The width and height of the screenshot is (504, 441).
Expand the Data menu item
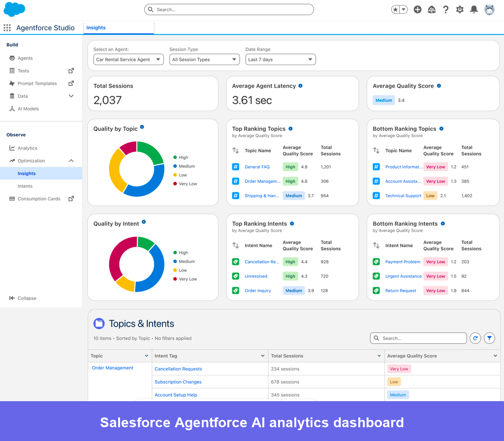(x=71, y=96)
